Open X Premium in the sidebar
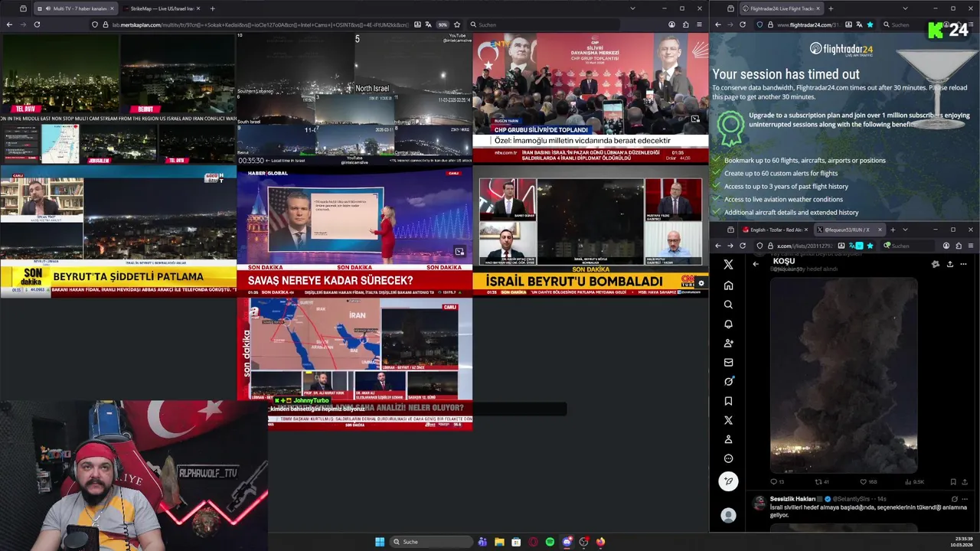Viewport: 980px width, 551px height. coord(728,420)
